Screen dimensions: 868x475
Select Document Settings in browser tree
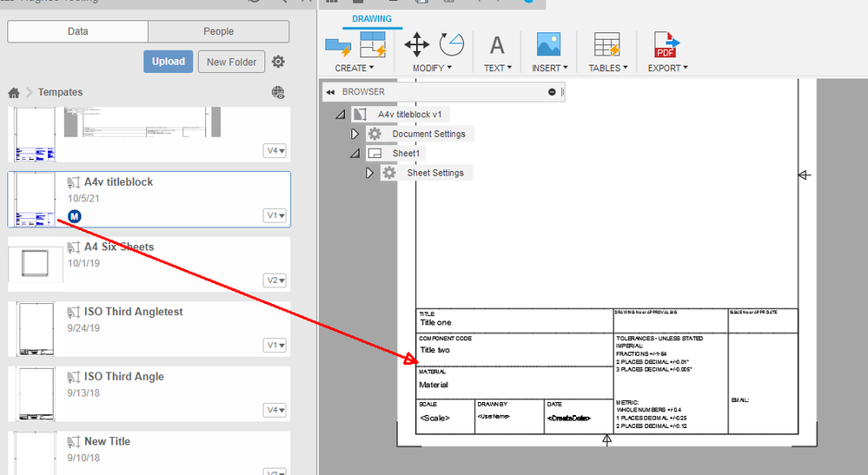point(429,134)
